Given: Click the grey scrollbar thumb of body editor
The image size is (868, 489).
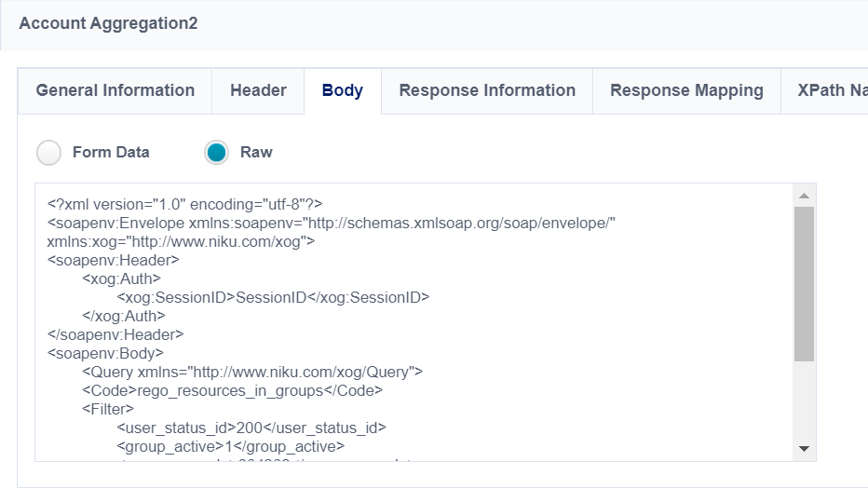Looking at the screenshot, I should 805,283.
